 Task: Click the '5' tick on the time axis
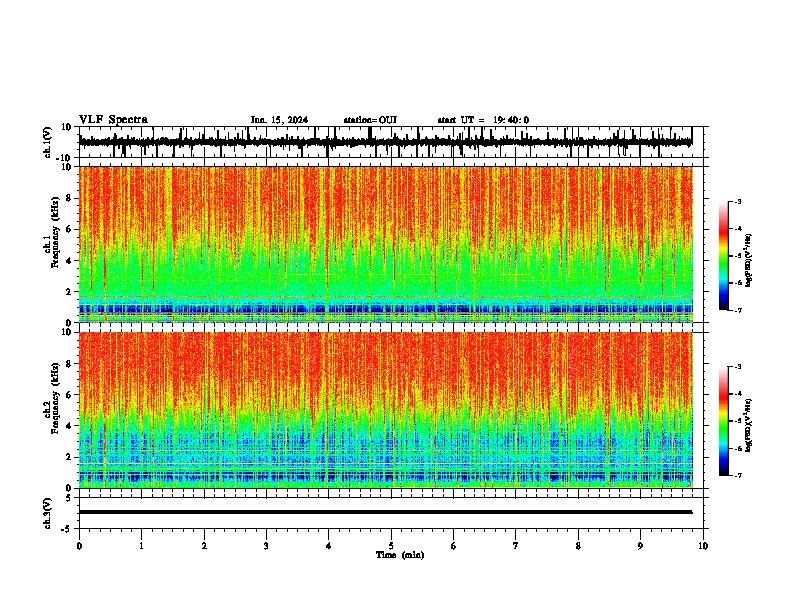click(x=391, y=546)
